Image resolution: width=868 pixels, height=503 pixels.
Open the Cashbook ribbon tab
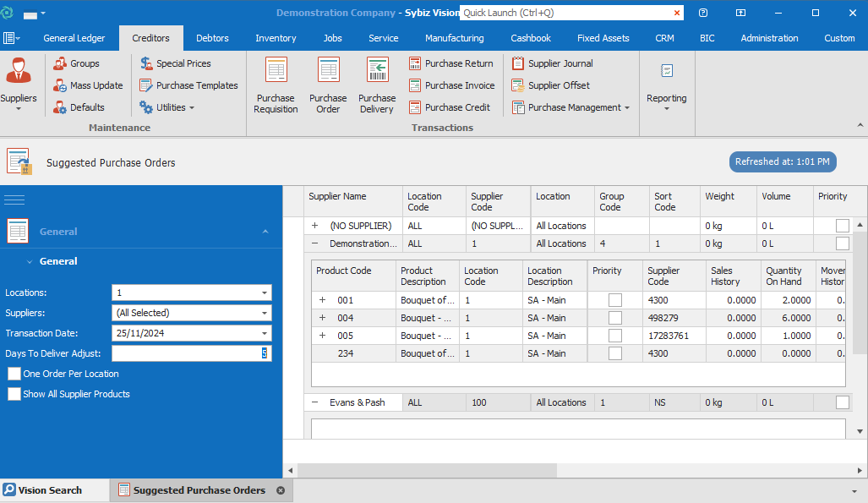pyautogui.click(x=530, y=38)
